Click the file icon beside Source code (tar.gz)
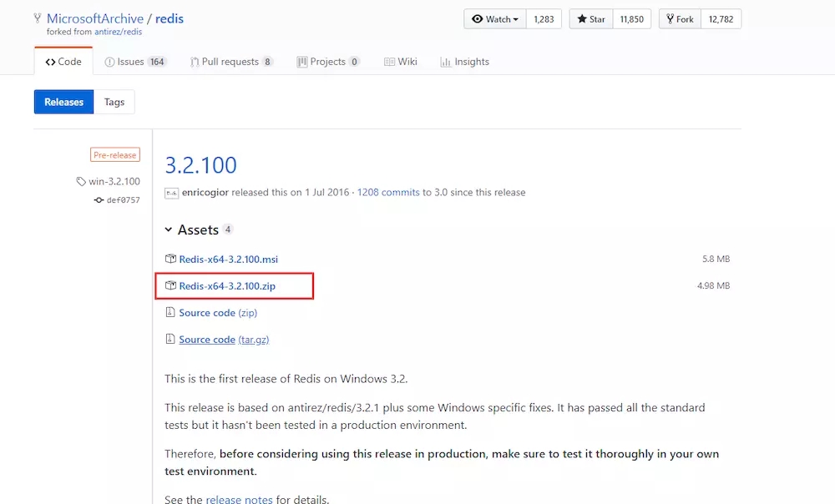This screenshot has height=504, width=835. coord(170,340)
